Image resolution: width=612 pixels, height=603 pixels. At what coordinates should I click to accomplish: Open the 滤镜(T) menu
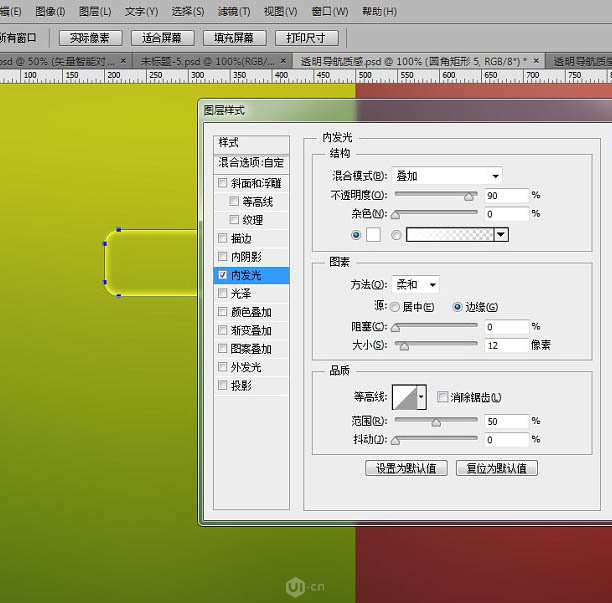coord(234,12)
